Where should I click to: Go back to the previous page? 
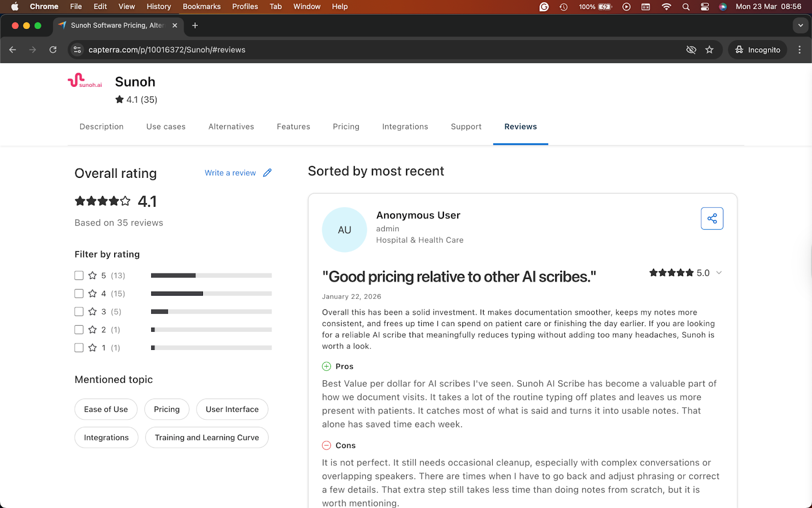13,50
